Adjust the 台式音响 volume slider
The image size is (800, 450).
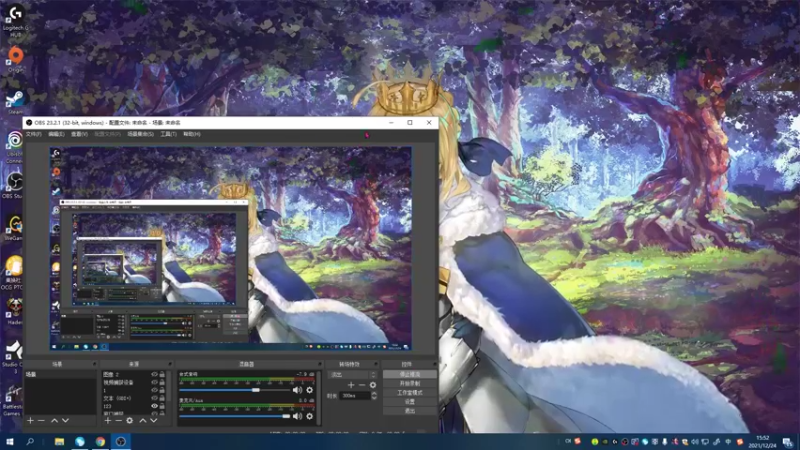(234, 390)
